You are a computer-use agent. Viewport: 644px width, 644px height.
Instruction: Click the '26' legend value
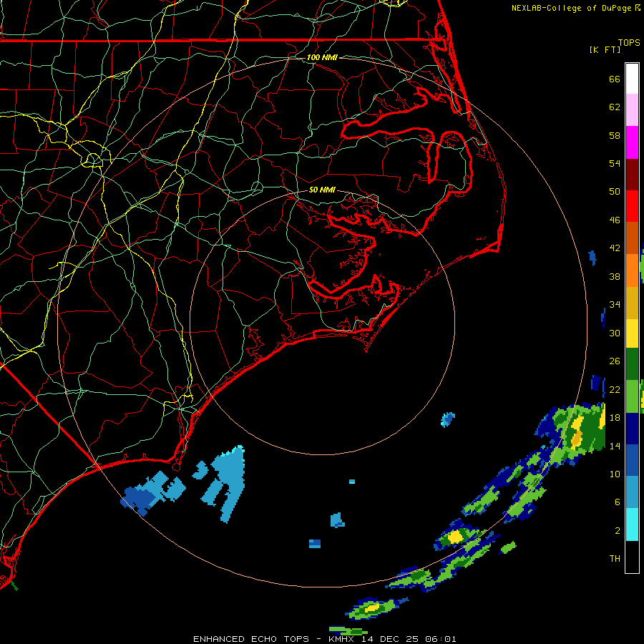[x=615, y=361]
